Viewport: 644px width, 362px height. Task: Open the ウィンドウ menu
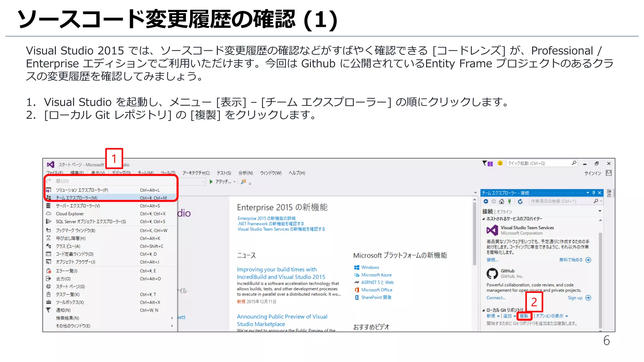pos(271,173)
